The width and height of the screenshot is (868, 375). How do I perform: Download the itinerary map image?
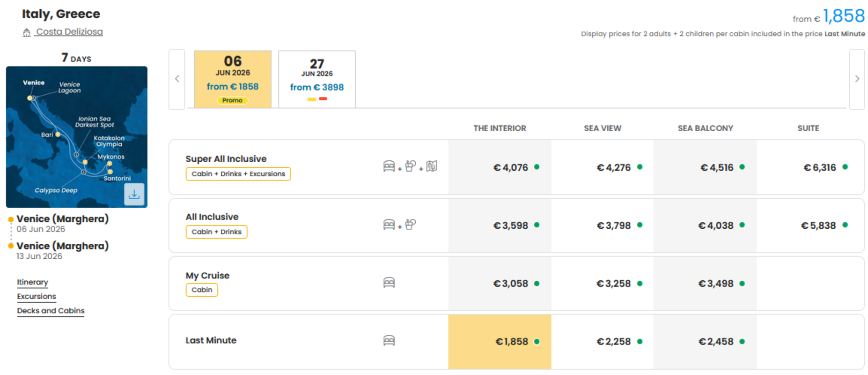(x=134, y=194)
